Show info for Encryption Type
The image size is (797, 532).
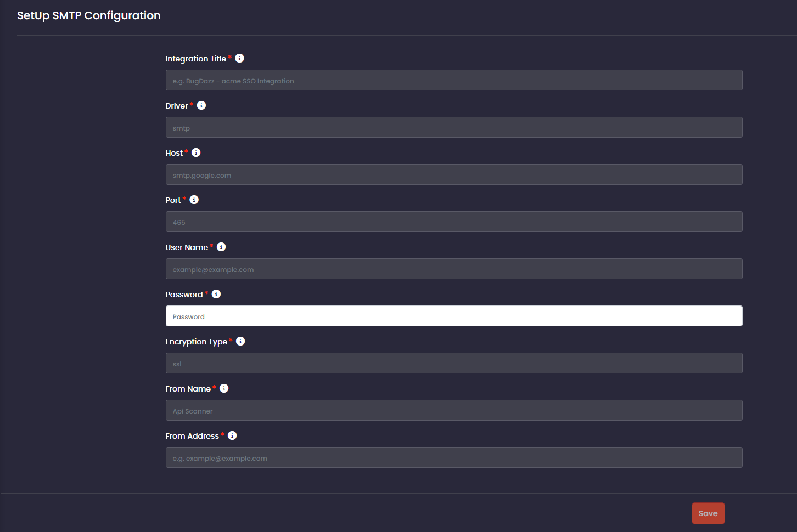tap(240, 341)
